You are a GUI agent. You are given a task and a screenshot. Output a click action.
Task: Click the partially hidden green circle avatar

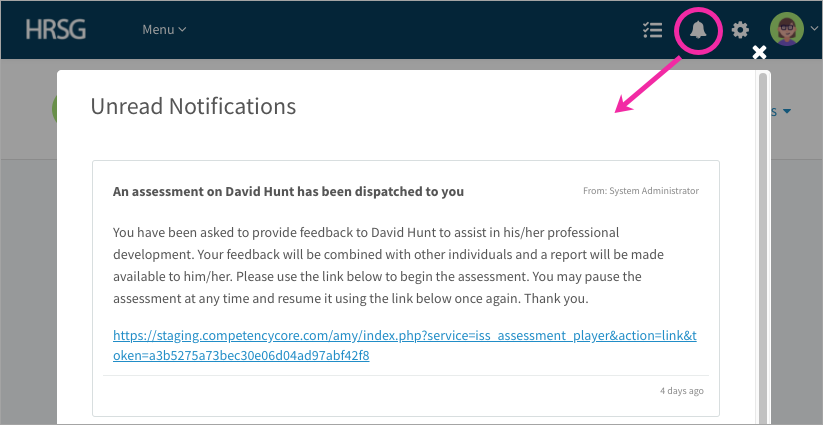click(55, 109)
